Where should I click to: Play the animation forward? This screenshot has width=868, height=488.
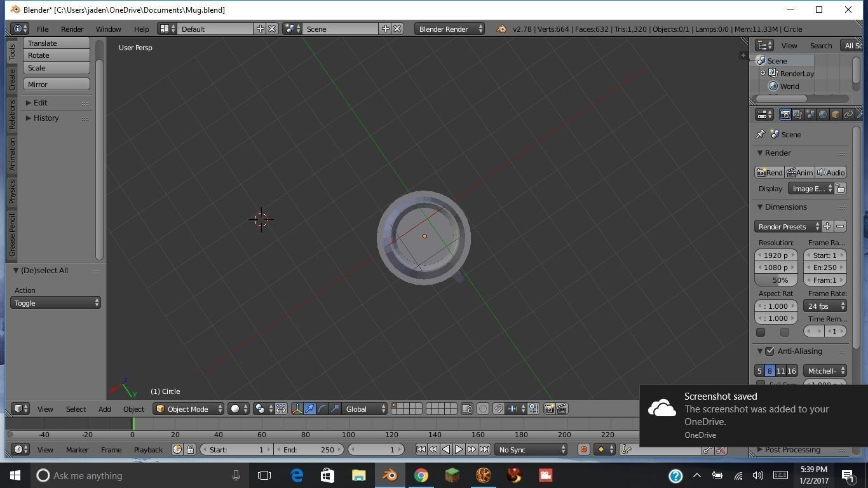tap(459, 449)
